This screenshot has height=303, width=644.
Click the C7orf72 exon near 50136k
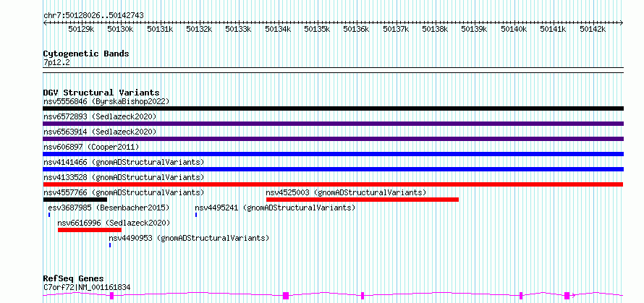pyautogui.click(x=363, y=296)
